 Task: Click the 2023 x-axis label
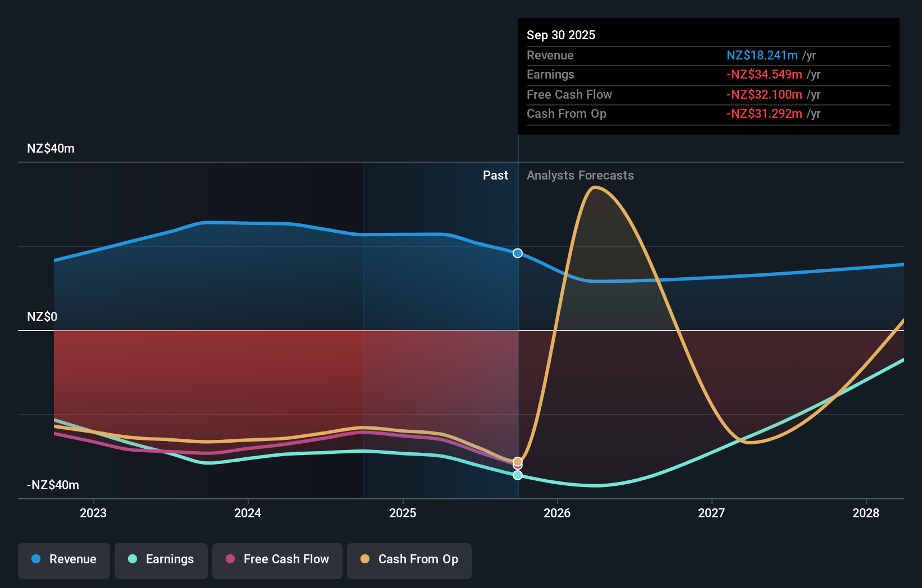pyautogui.click(x=93, y=513)
